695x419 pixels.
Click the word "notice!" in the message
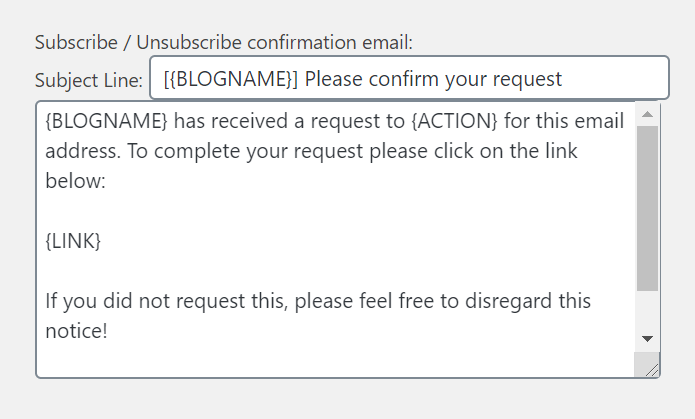click(x=76, y=331)
